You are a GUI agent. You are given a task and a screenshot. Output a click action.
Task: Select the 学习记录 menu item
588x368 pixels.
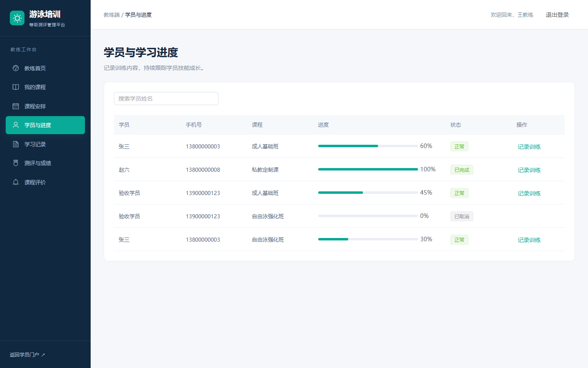coord(45,144)
